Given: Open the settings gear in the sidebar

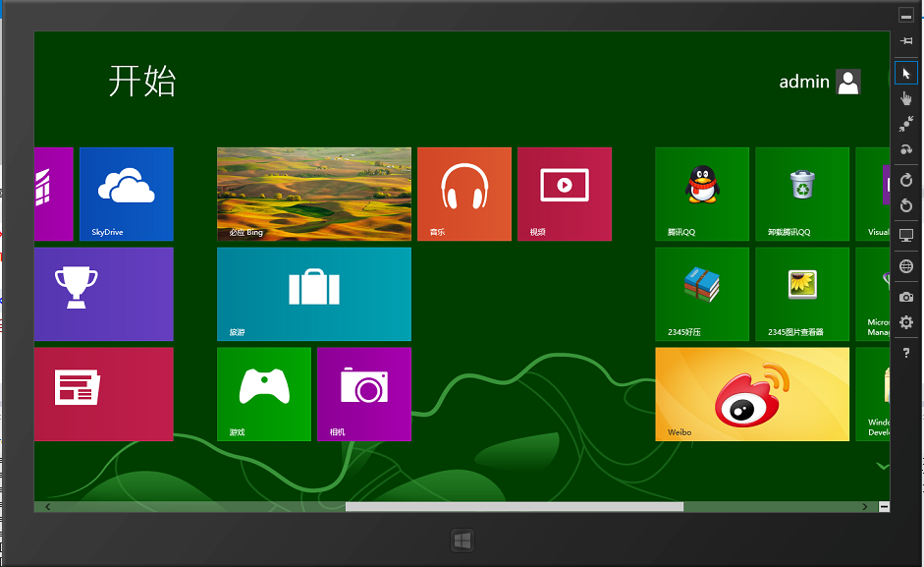Looking at the screenshot, I should pos(905,322).
